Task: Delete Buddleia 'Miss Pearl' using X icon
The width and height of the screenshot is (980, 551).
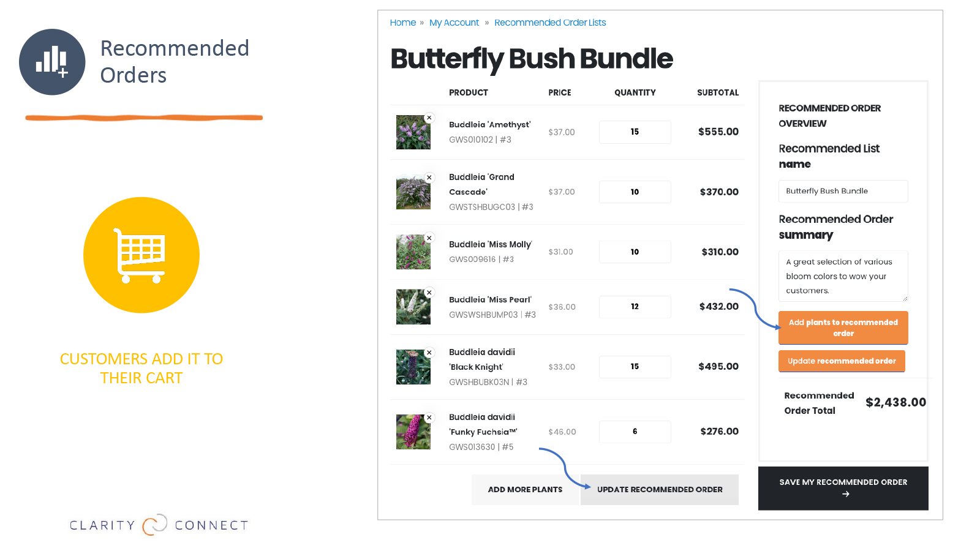Action: (429, 293)
